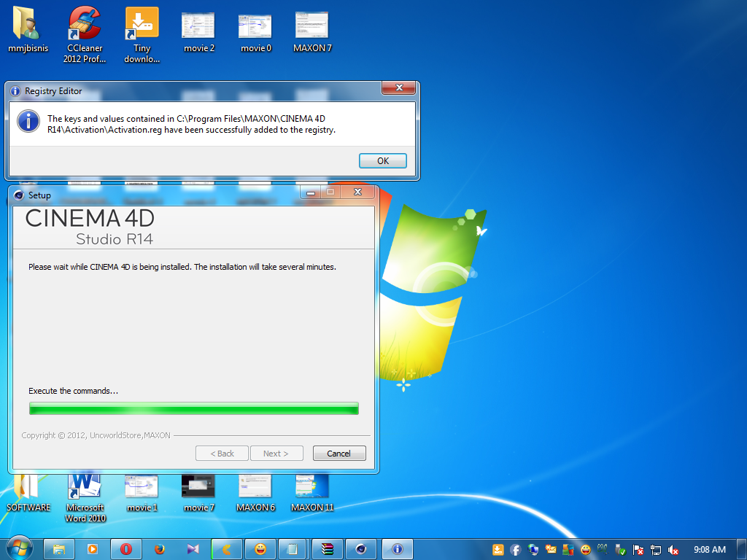Image resolution: width=747 pixels, height=560 pixels.
Task: Click the Setup window title icon
Action: tap(18, 195)
